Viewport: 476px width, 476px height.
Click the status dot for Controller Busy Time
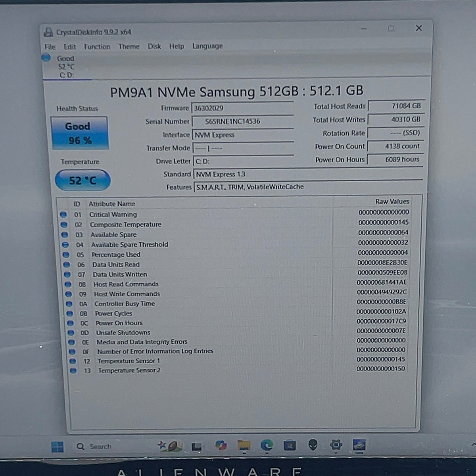pyautogui.click(x=69, y=304)
